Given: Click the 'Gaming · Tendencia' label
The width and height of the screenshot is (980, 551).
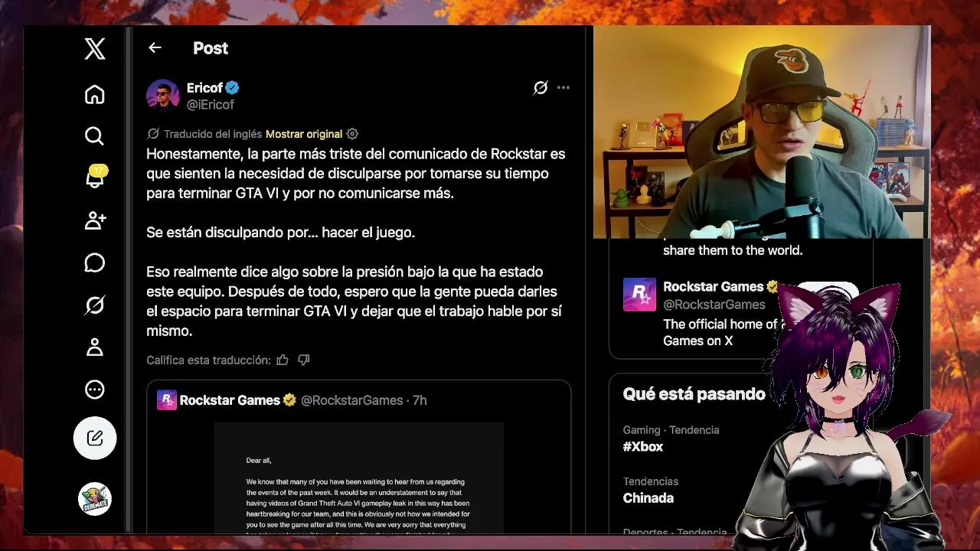Looking at the screenshot, I should pos(671,430).
